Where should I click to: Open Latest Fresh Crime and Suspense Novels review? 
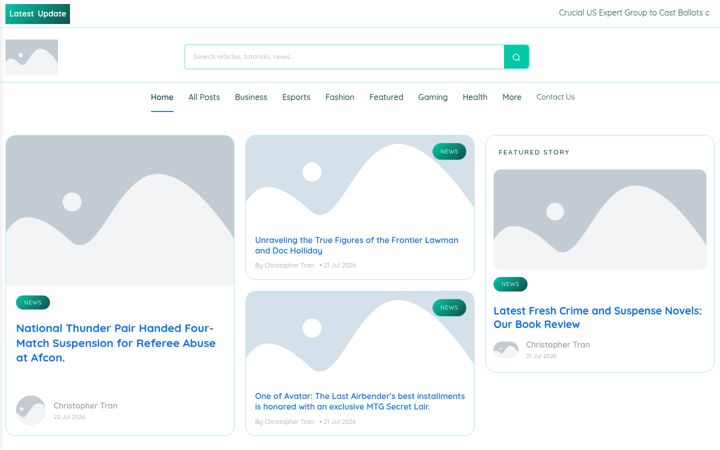click(x=597, y=317)
